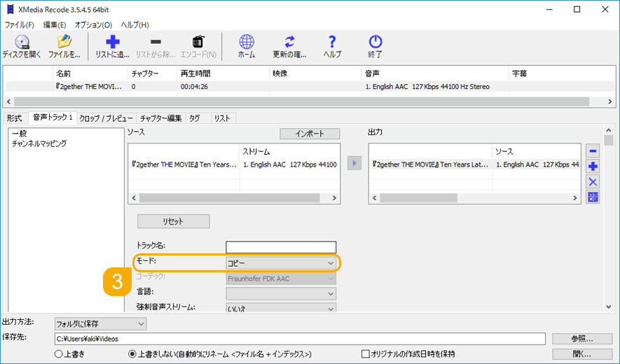This screenshot has height=364, width=620.
Task: Select 一般 in left settings list
Action: (20, 134)
